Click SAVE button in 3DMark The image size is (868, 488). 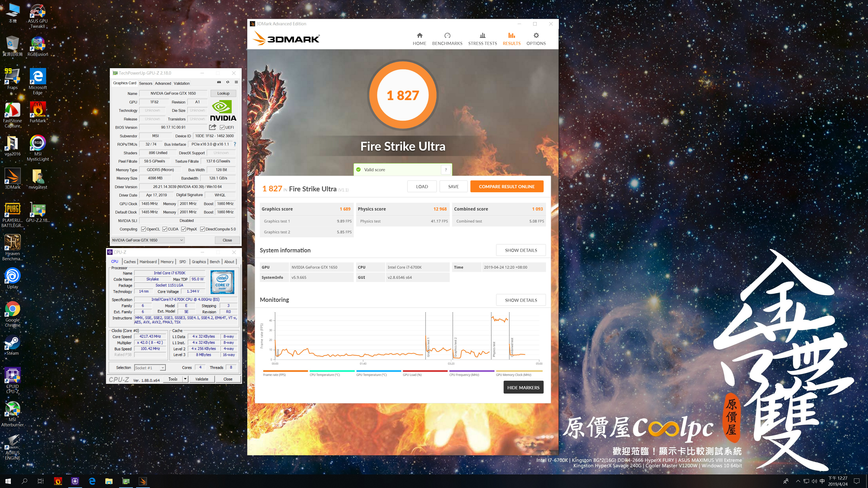tap(453, 187)
